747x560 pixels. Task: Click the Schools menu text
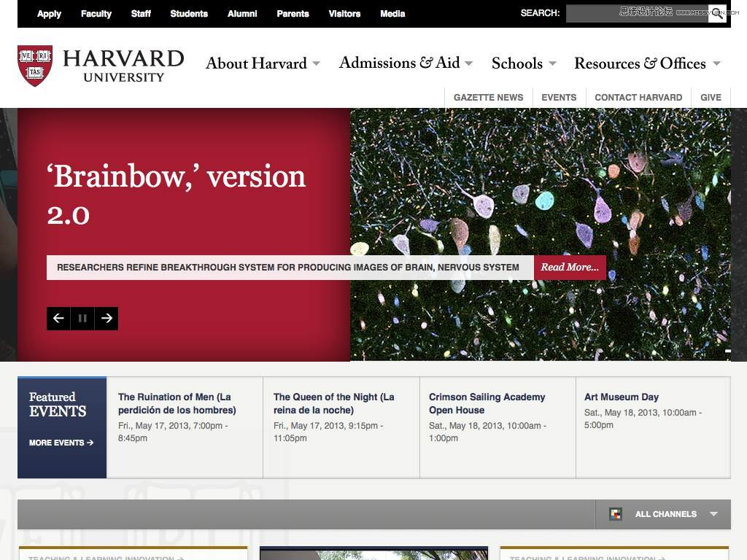(517, 63)
